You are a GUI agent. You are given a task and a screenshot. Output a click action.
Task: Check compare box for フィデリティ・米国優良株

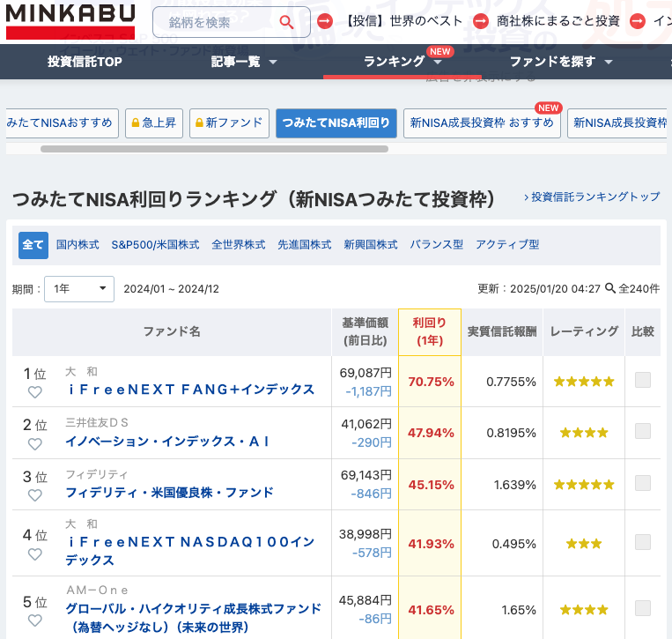click(x=642, y=483)
